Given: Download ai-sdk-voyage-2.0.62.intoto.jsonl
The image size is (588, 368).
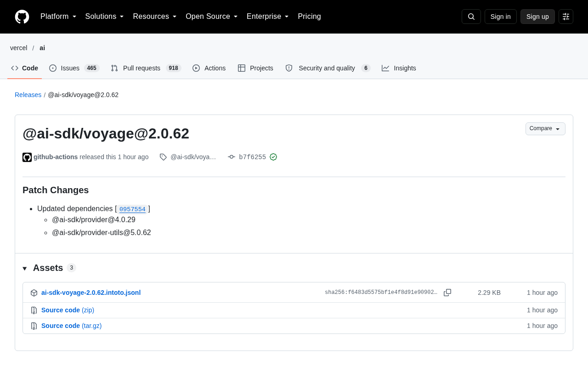Looking at the screenshot, I should pos(91,293).
